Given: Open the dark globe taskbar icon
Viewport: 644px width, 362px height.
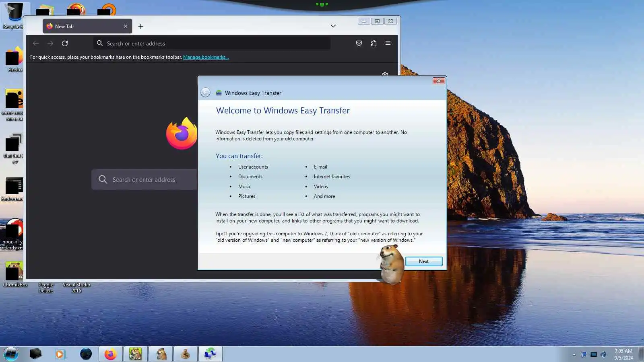Looking at the screenshot, I should point(86,354).
